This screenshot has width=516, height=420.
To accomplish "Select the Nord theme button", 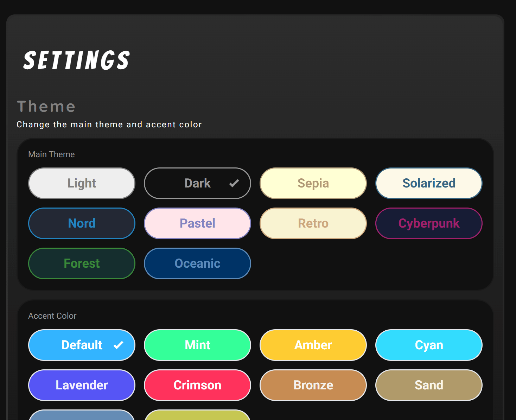I will point(82,223).
